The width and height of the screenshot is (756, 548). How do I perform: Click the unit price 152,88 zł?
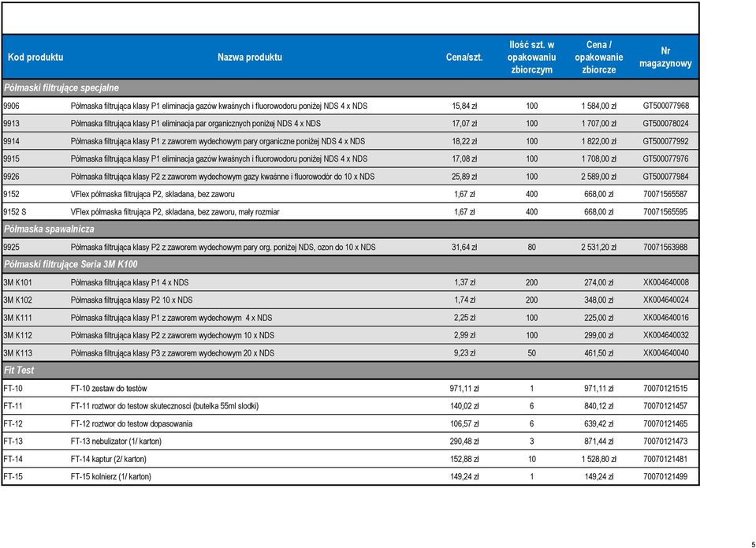coord(464,459)
